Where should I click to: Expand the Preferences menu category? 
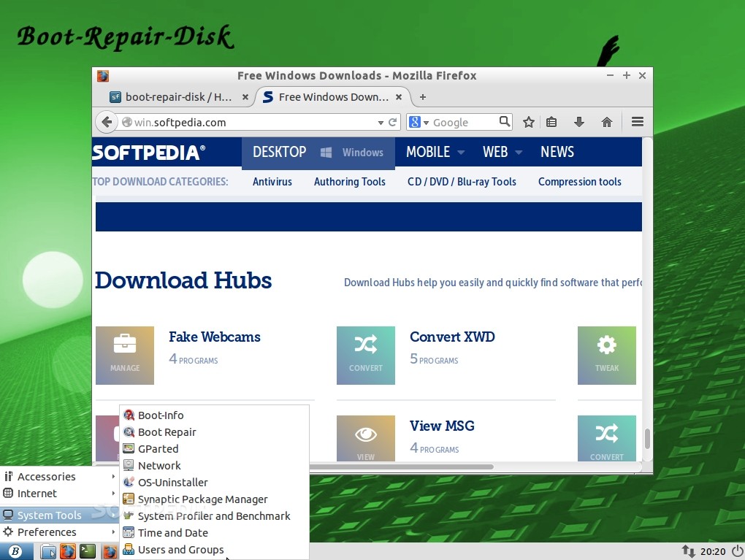click(x=59, y=532)
